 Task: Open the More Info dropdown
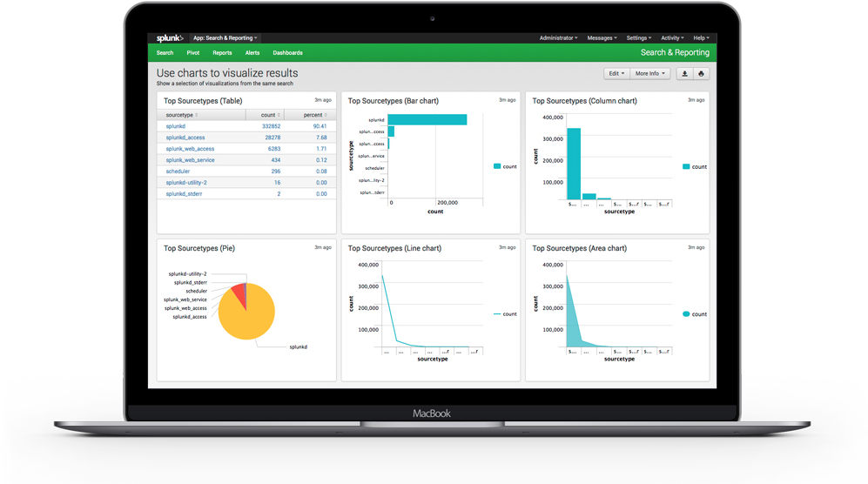649,74
